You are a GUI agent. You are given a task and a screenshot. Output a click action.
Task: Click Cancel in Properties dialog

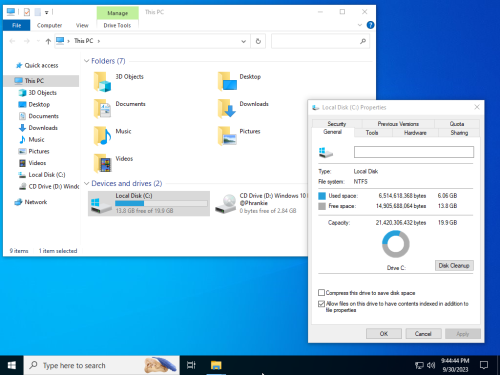(423, 334)
